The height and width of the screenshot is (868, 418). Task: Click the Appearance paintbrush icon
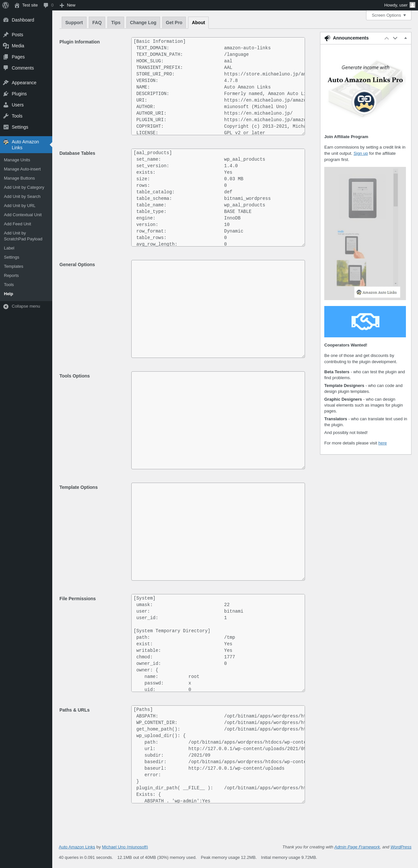click(x=6, y=83)
